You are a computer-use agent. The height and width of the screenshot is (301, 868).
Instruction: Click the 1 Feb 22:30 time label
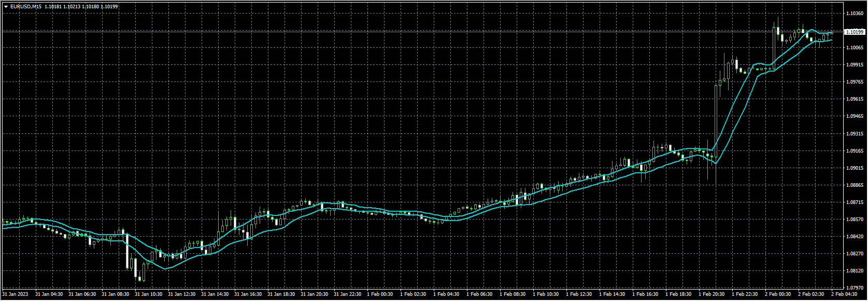coord(745,294)
